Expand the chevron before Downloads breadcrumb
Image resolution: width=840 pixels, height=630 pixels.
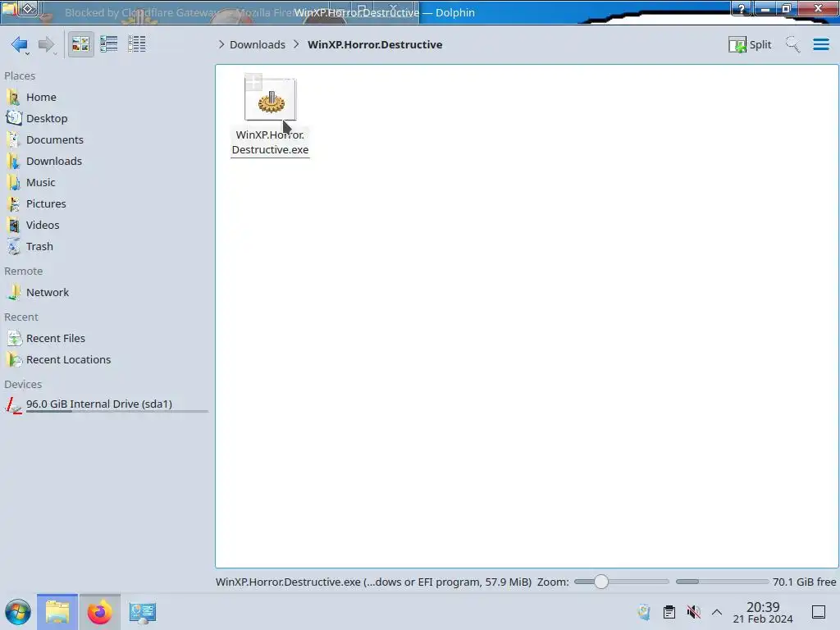(x=221, y=44)
